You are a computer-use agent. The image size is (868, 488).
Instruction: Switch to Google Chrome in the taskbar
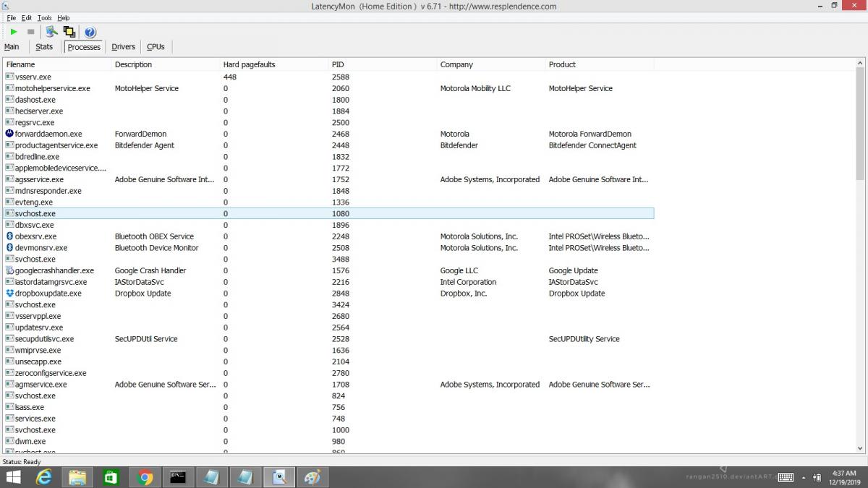tap(145, 477)
